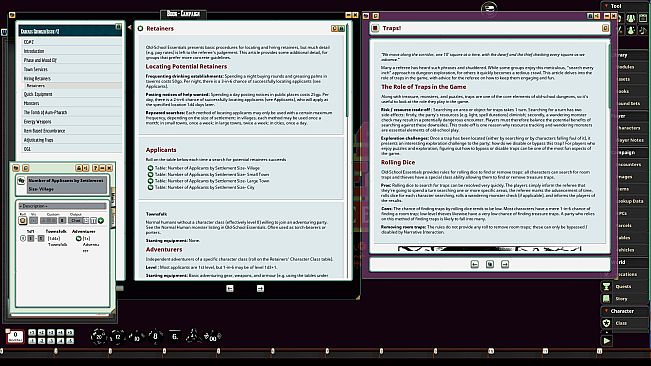Roll the d10 die
The width and height of the screenshot is (651, 366).
pos(136,337)
